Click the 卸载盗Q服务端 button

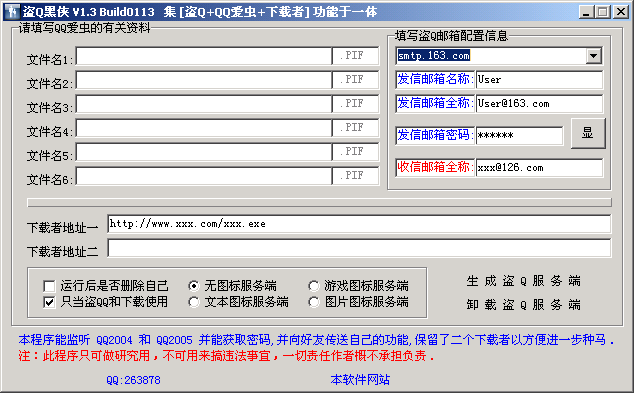point(524,304)
